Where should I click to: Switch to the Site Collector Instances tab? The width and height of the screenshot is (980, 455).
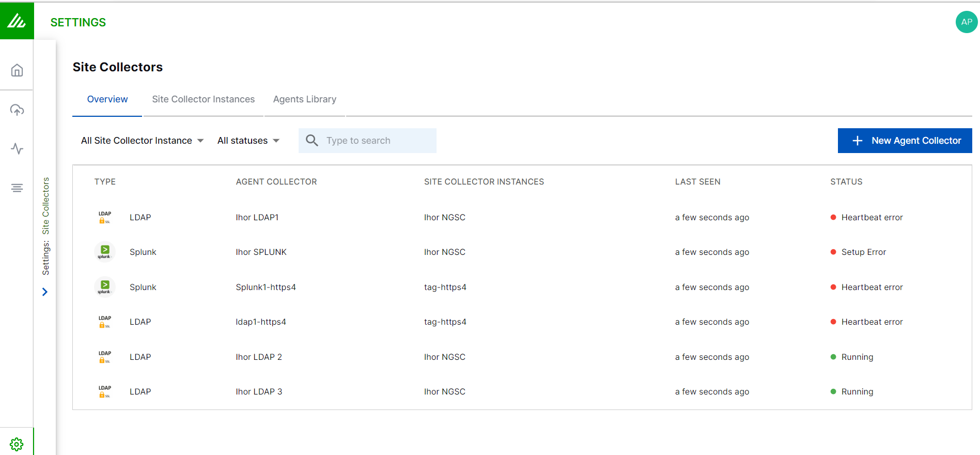(x=204, y=99)
